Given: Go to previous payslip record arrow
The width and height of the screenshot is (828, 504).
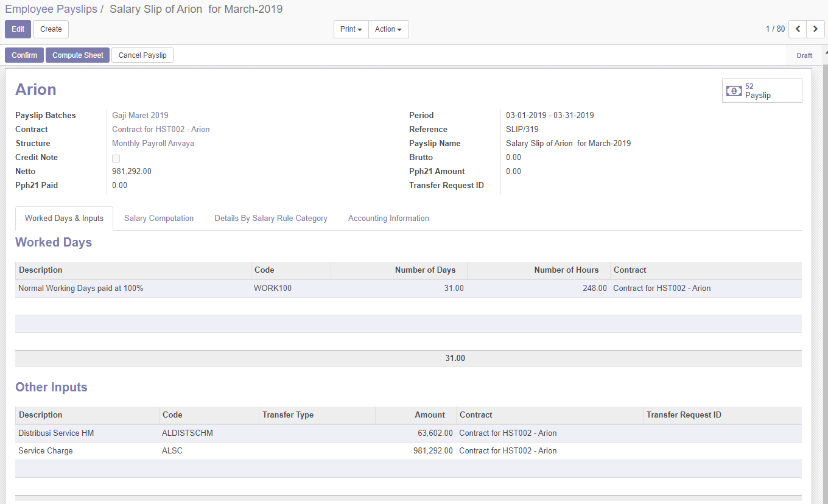Looking at the screenshot, I should tap(798, 29).
